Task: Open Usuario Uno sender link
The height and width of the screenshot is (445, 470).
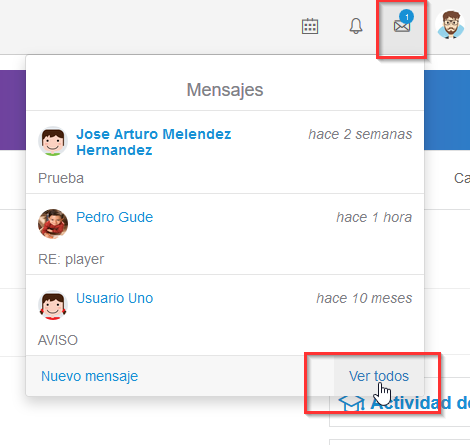Action: (114, 298)
